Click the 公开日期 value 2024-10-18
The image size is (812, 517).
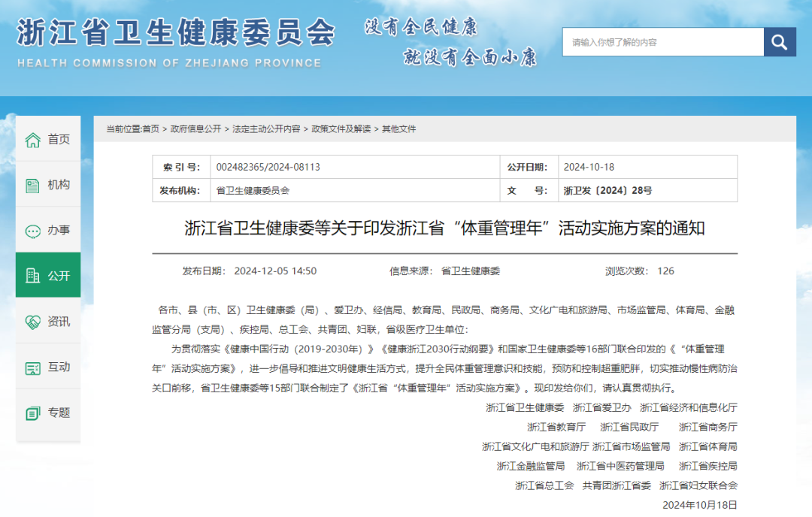click(x=589, y=167)
